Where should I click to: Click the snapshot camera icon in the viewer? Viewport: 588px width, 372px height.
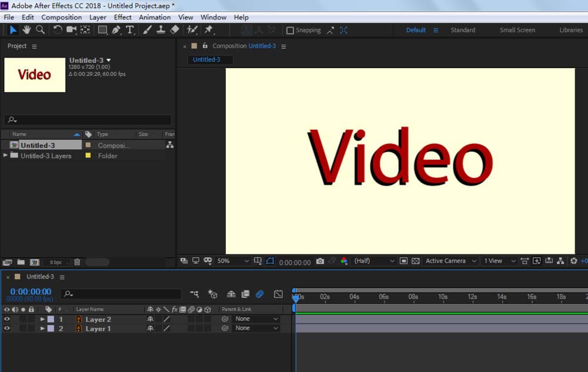pyautogui.click(x=320, y=262)
